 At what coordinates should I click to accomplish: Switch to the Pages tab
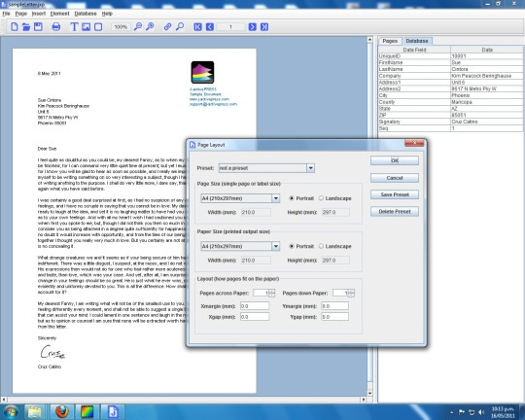[390, 41]
